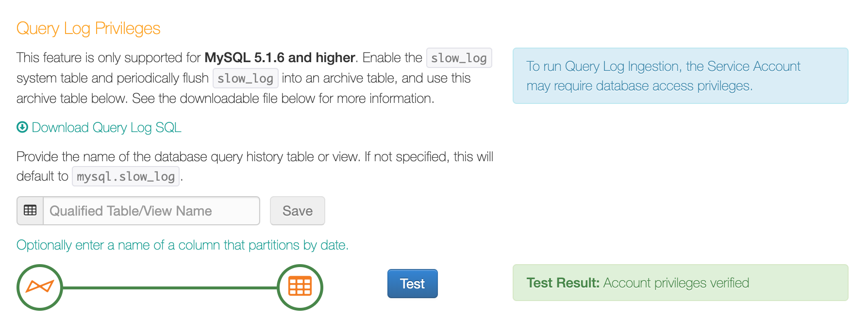Open the optional date partition column link
Screen dimensions: 868x336
click(x=183, y=245)
